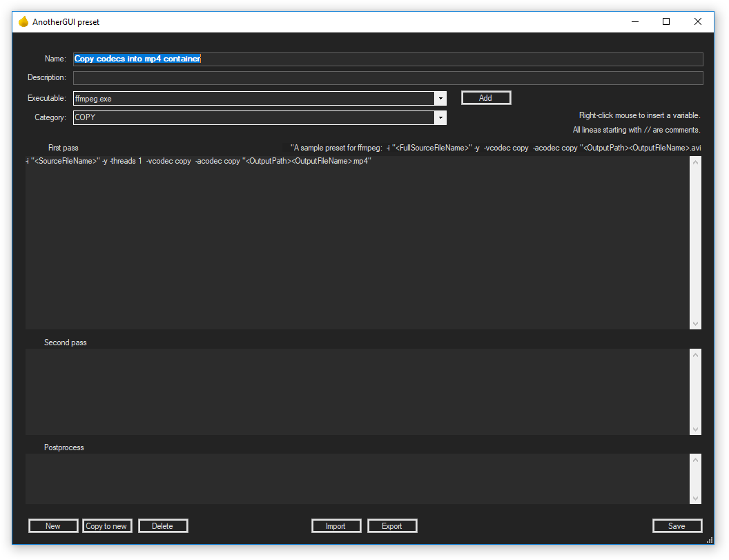Click the Export button
The width and height of the screenshot is (729, 560).
(x=392, y=526)
